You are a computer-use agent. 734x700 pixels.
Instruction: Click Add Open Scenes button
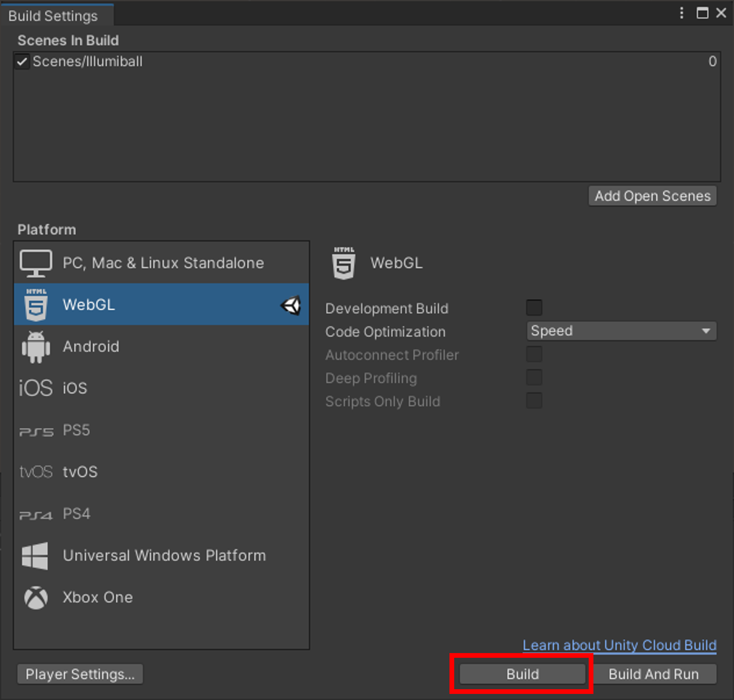pyautogui.click(x=652, y=196)
